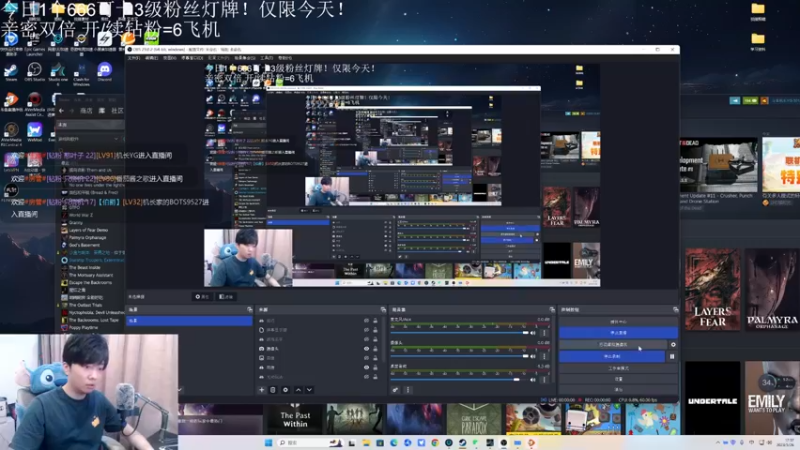Open second mixer track options menu

click(x=544, y=356)
